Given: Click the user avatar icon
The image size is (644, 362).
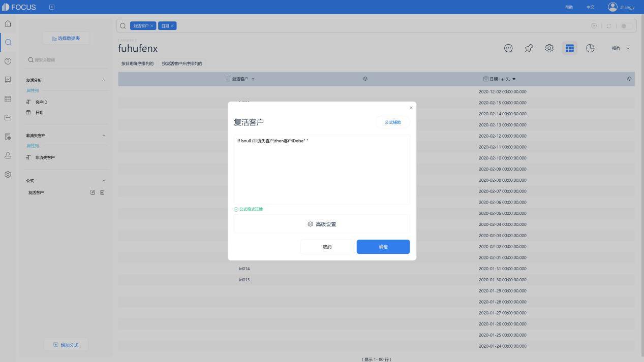Looking at the screenshot, I should [x=612, y=7].
